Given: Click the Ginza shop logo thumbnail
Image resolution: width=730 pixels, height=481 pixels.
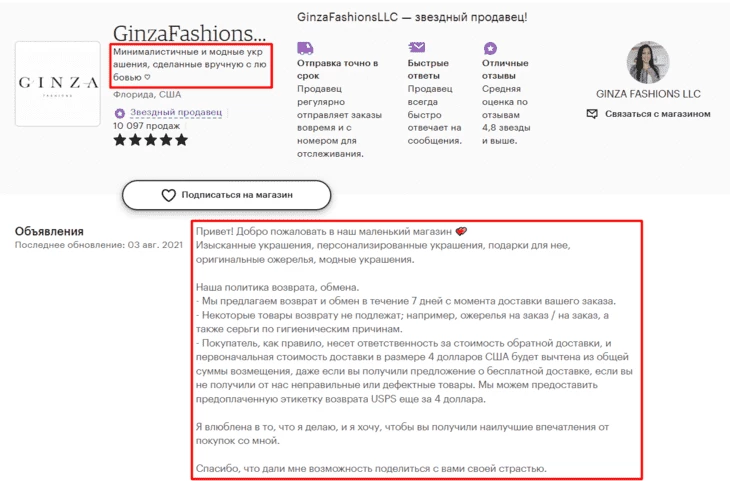Looking at the screenshot, I should (58, 84).
